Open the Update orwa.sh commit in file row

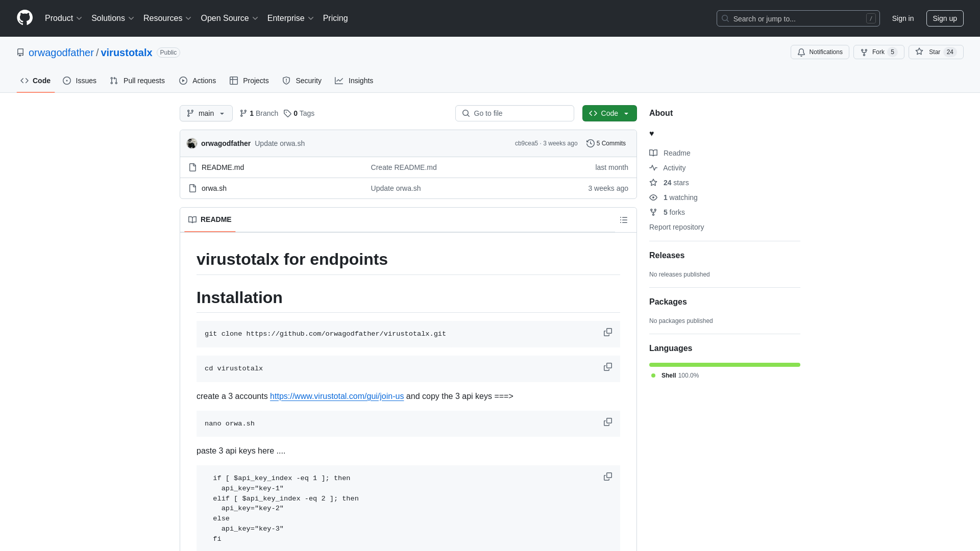tap(396, 188)
